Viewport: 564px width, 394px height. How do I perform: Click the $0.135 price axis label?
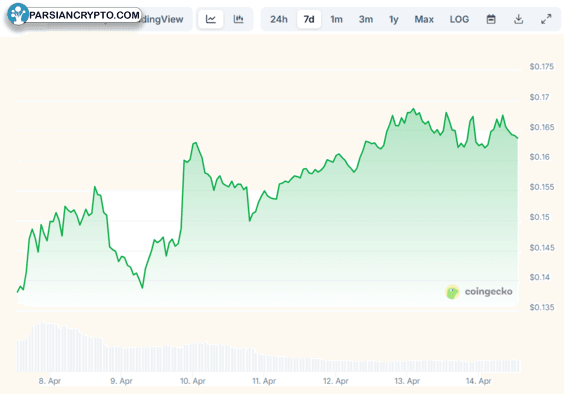click(542, 307)
